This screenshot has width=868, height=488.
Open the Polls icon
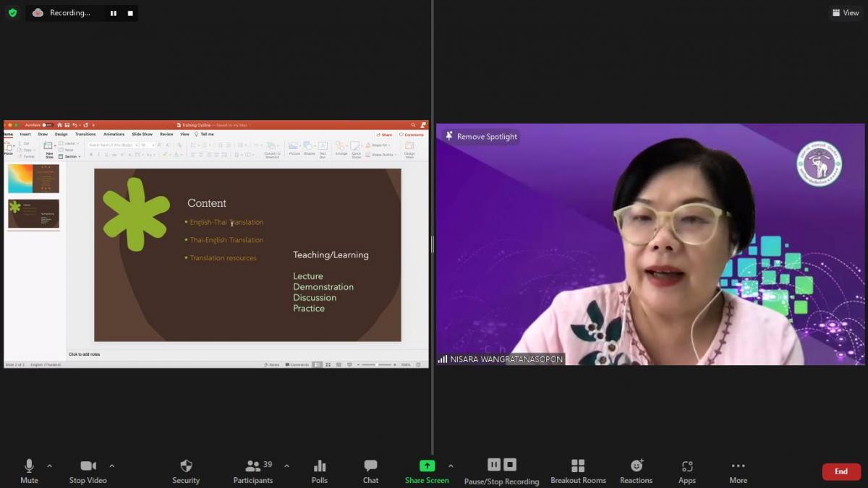pyautogui.click(x=320, y=471)
